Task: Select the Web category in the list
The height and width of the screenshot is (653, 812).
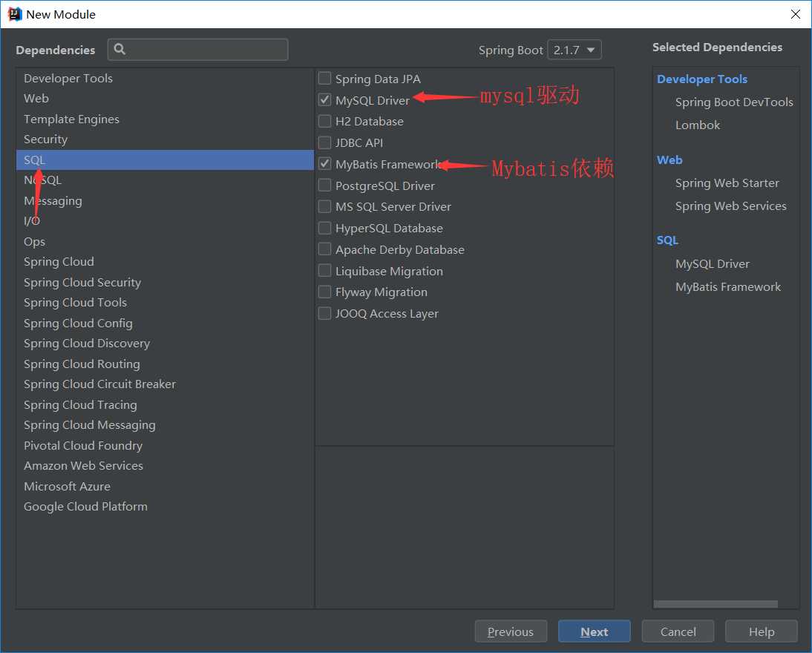Action: (x=165, y=99)
